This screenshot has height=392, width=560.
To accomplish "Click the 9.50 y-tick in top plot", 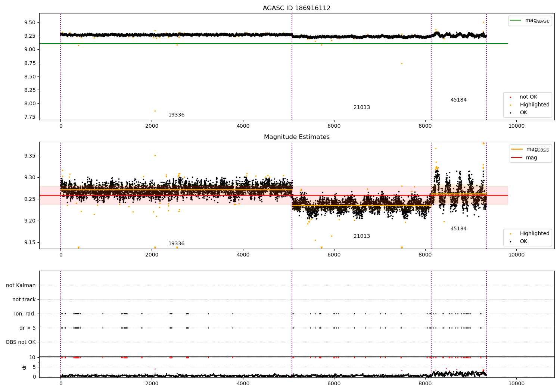I will coord(30,22).
